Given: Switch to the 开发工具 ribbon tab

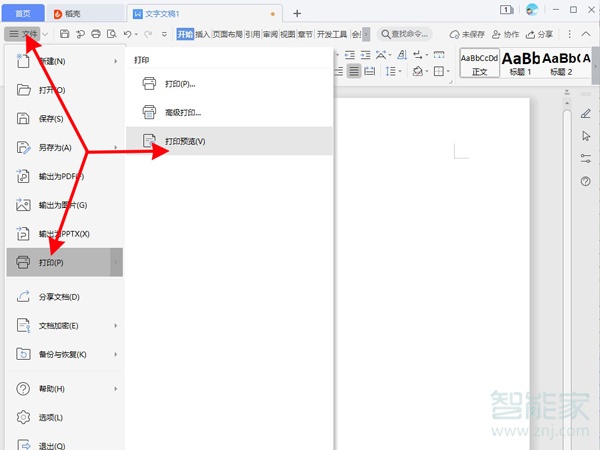Looking at the screenshot, I should pos(332,34).
